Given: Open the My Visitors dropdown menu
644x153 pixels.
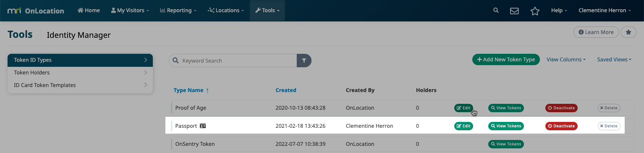Looking at the screenshot, I should coord(130,11).
